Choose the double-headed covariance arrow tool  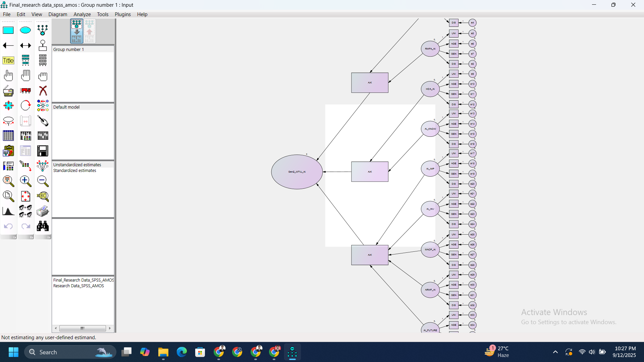tap(25, 45)
